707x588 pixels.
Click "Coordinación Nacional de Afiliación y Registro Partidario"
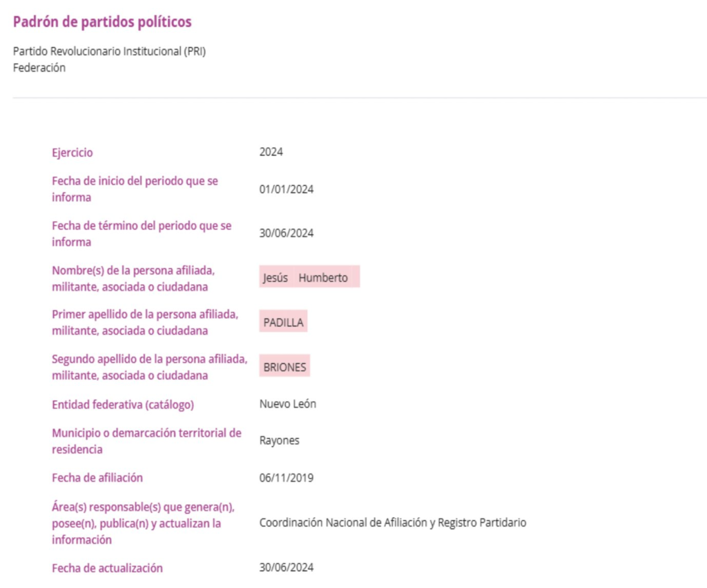coord(393,522)
